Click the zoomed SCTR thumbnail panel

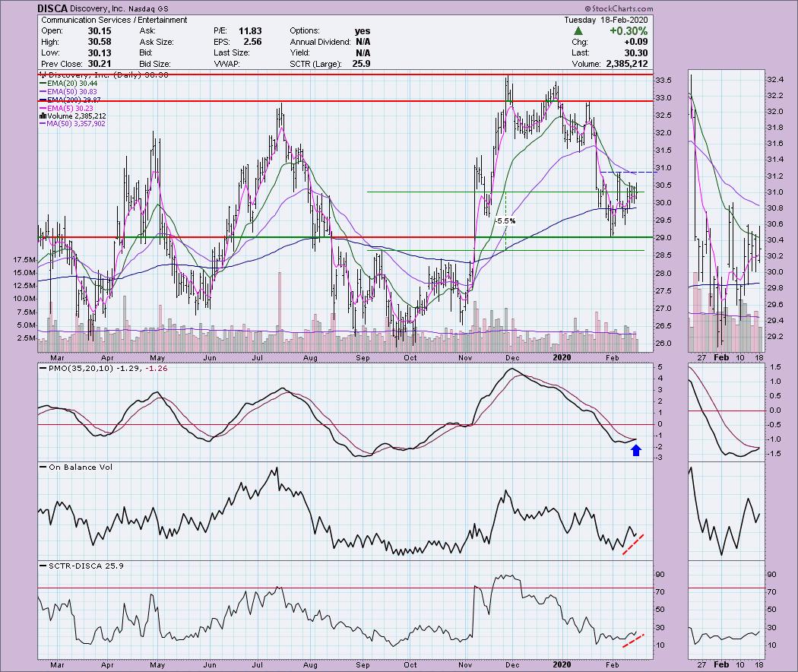[727, 610]
